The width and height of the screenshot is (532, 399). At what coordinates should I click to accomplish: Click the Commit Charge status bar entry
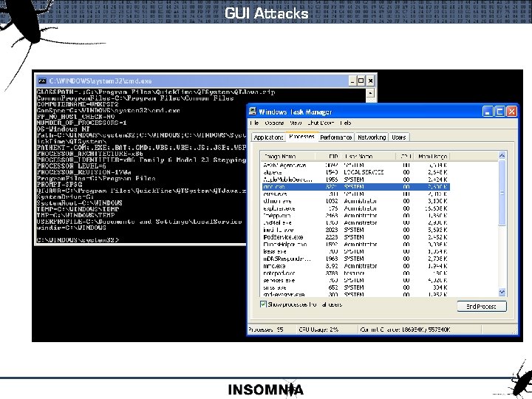point(405,330)
